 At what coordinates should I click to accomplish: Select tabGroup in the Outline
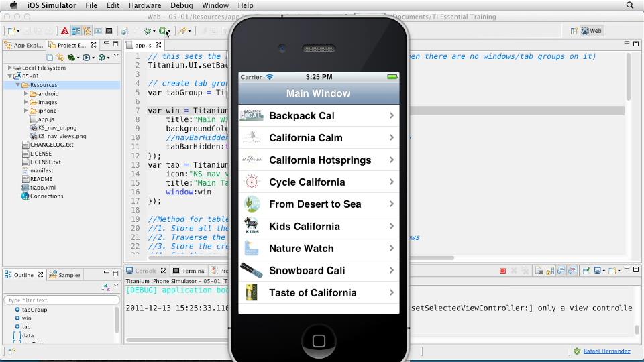pyautogui.click(x=34, y=310)
